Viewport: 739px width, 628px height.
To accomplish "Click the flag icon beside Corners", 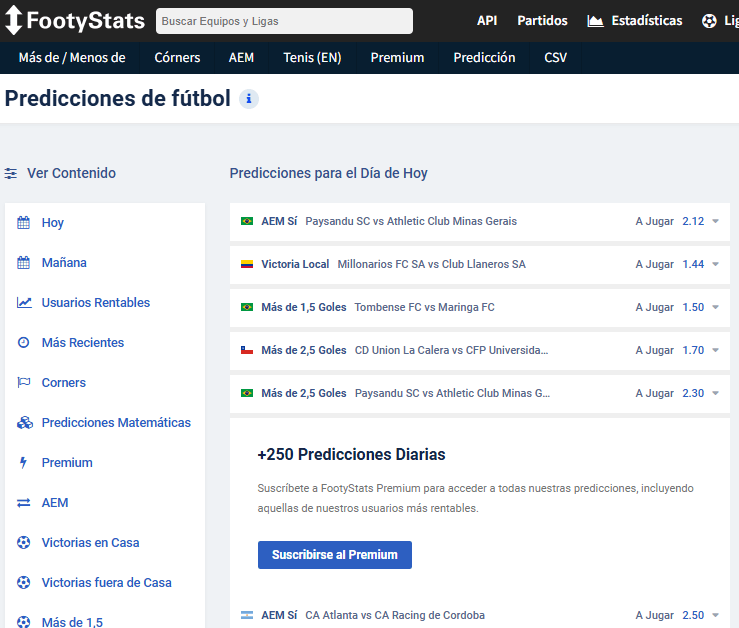I will pos(24,382).
